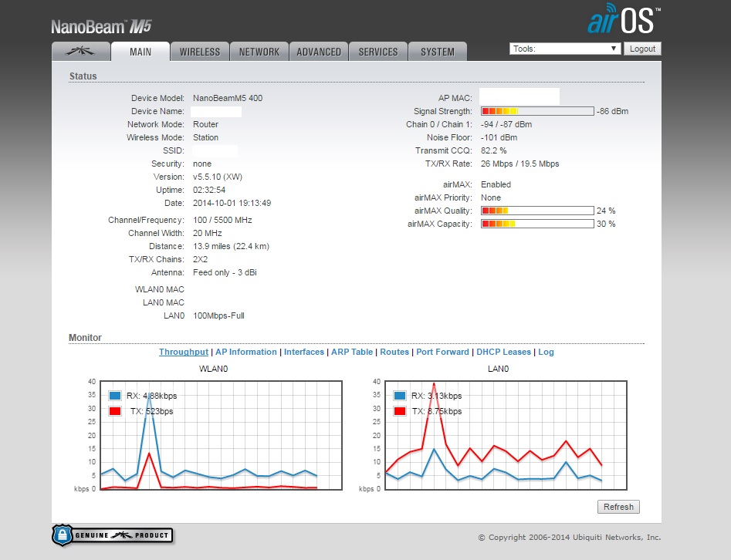Click the Logout button

coord(642,49)
